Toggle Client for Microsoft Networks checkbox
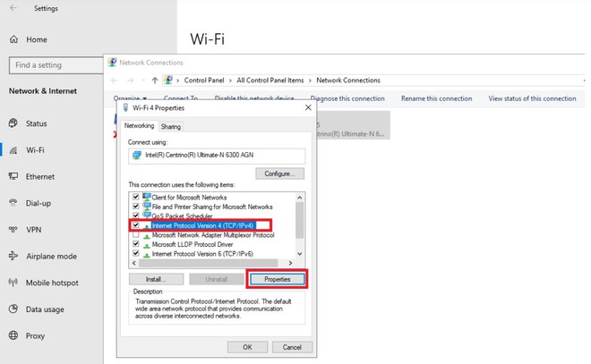The height and width of the screenshot is (364, 591). click(x=136, y=197)
